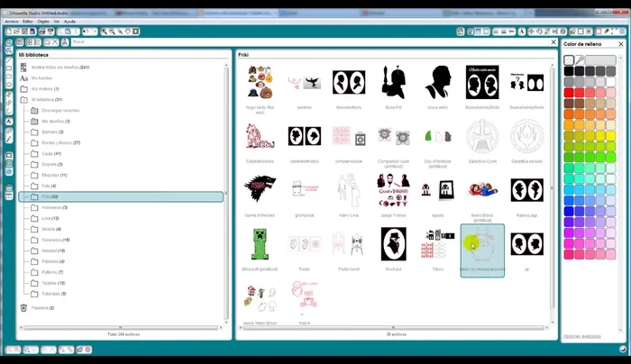Click the Mis fuentes 'Aa' icon
The image size is (631, 364).
coord(23,77)
